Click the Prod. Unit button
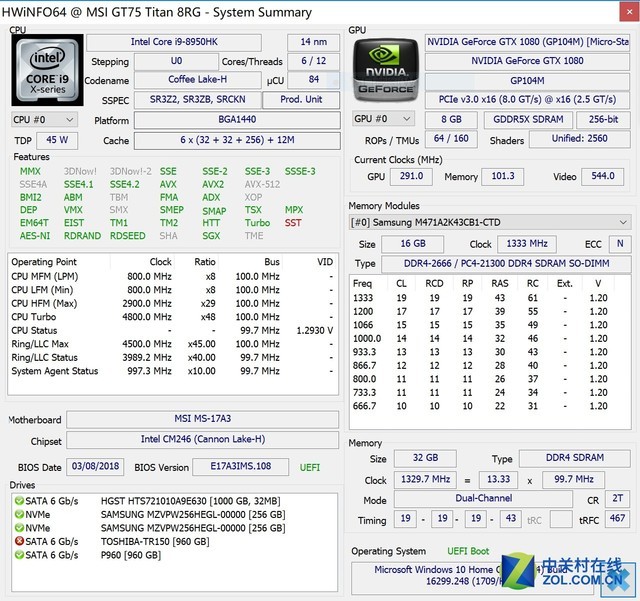The image size is (640, 601). pos(300,100)
